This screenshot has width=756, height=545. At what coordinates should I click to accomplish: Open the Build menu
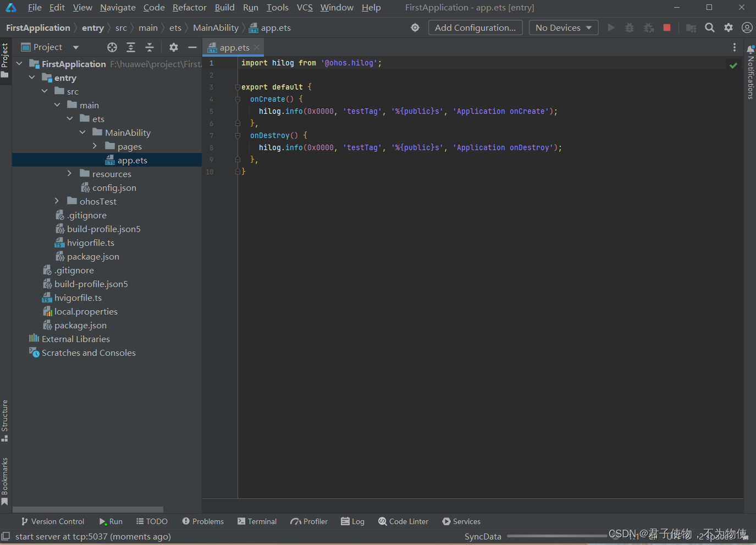click(224, 8)
